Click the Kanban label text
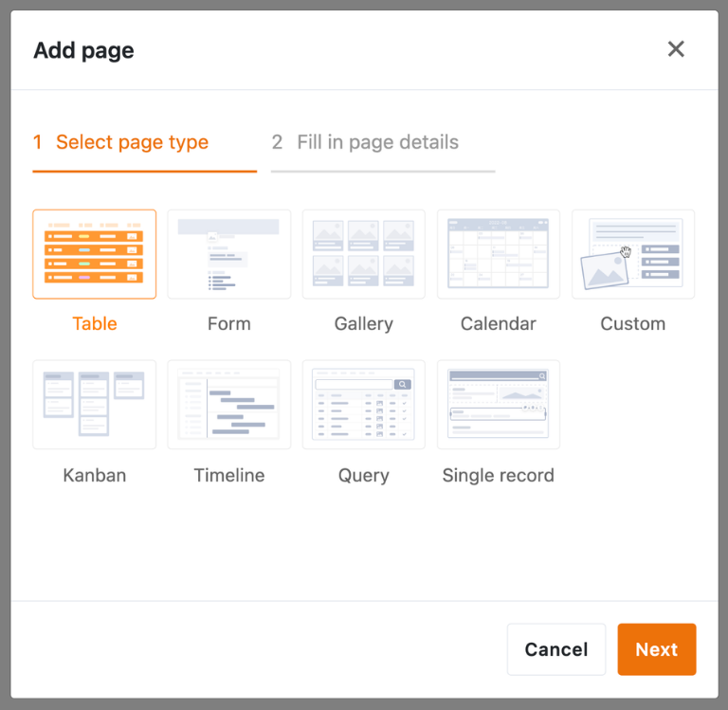 [x=94, y=475]
